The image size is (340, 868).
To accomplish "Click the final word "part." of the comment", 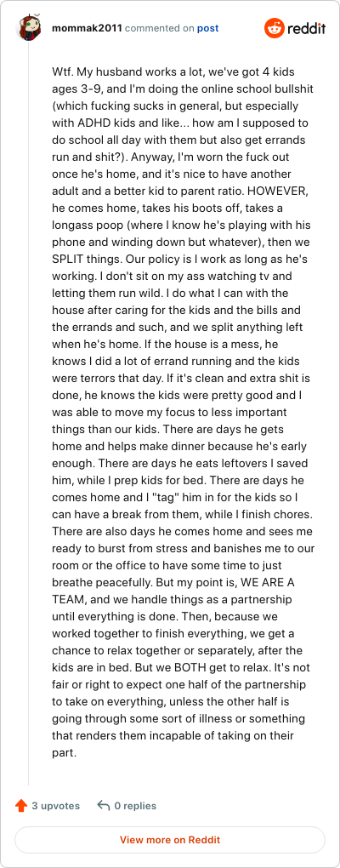I will 62,751.
